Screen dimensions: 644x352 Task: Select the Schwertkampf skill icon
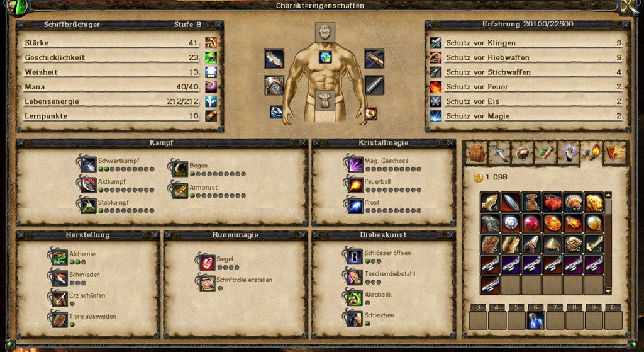[x=87, y=164]
